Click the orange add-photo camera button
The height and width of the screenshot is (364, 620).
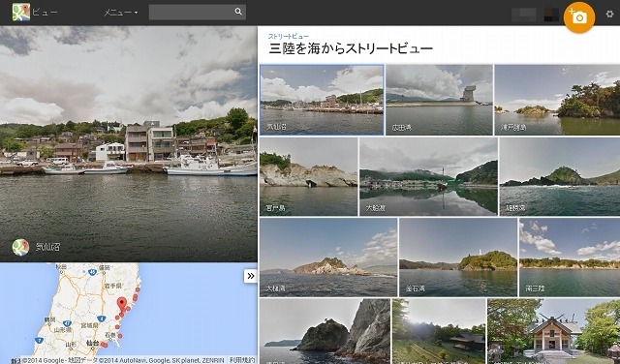579,17
